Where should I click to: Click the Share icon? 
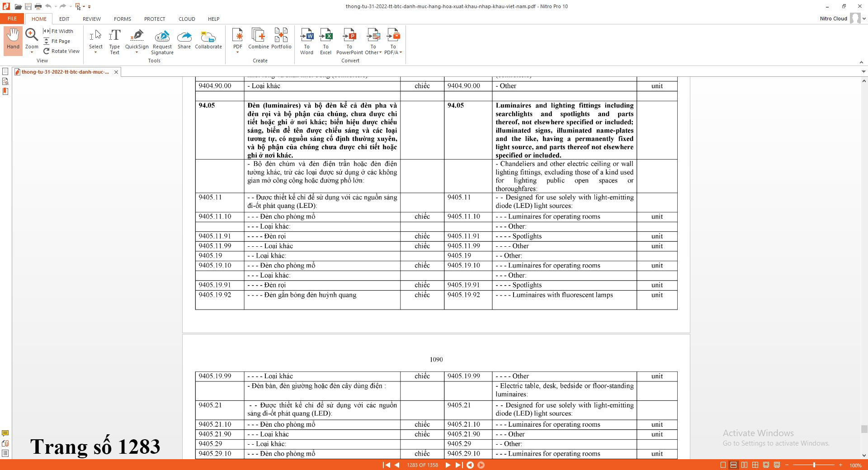[184, 38]
